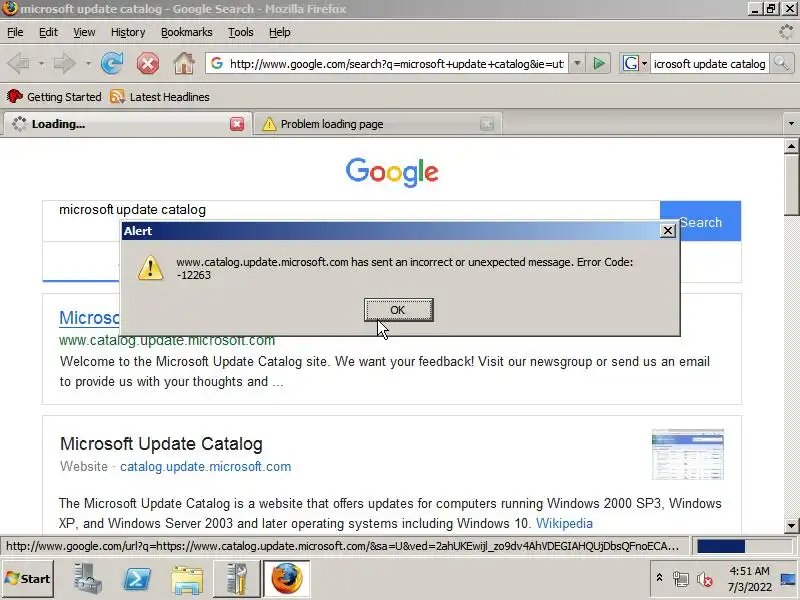Open the View menu

[84, 32]
